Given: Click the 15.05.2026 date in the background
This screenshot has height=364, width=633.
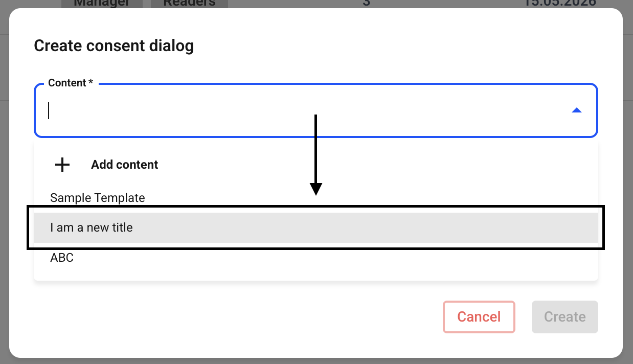Looking at the screenshot, I should coord(560,3).
